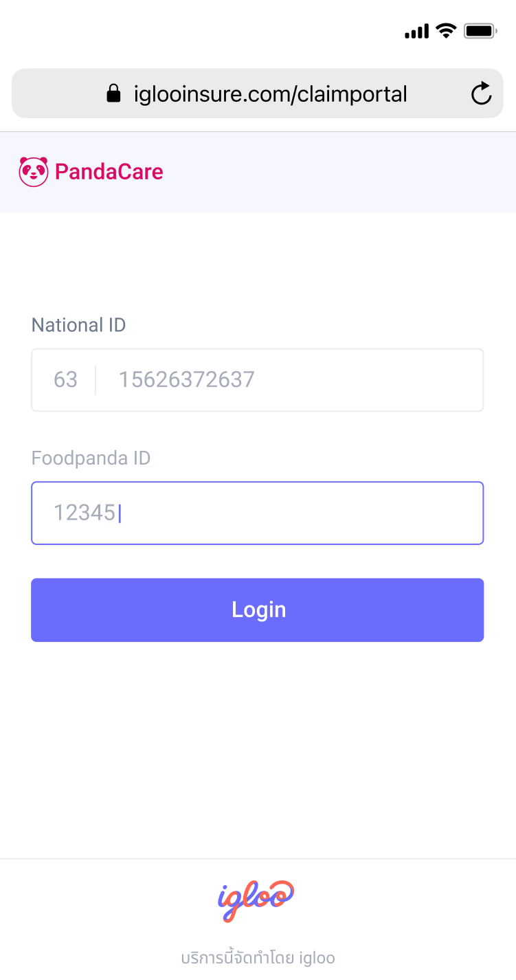Click the PandaCare panda logo
The width and height of the screenshot is (516, 980).
34,172
